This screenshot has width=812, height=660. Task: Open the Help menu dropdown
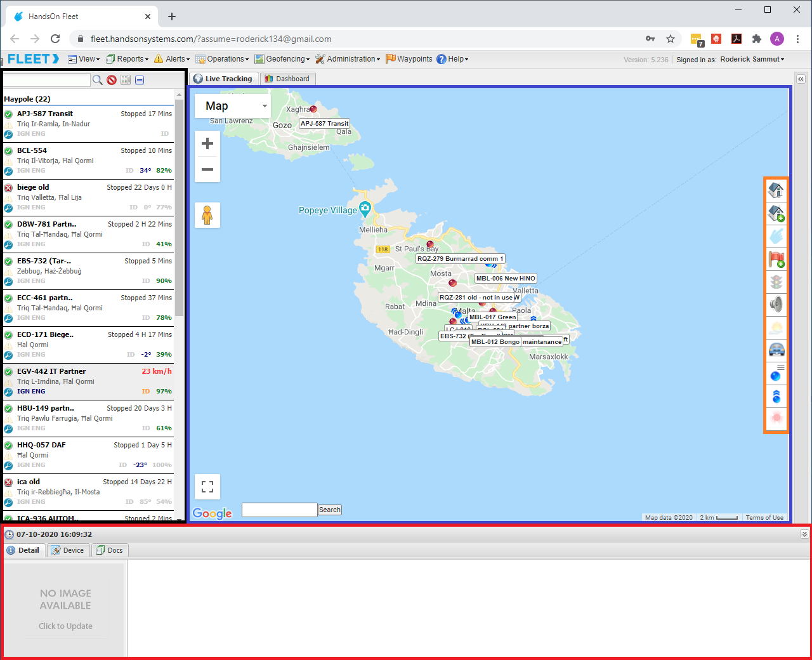(452, 59)
